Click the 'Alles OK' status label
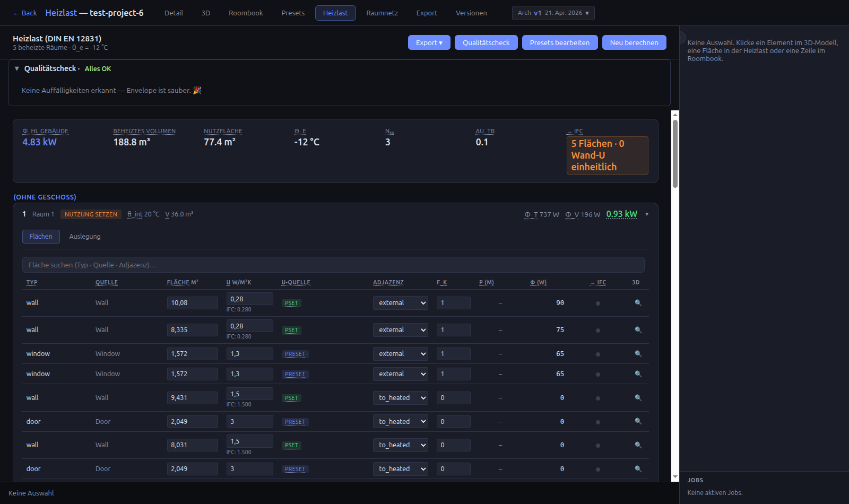This screenshot has width=849, height=504. (98, 69)
